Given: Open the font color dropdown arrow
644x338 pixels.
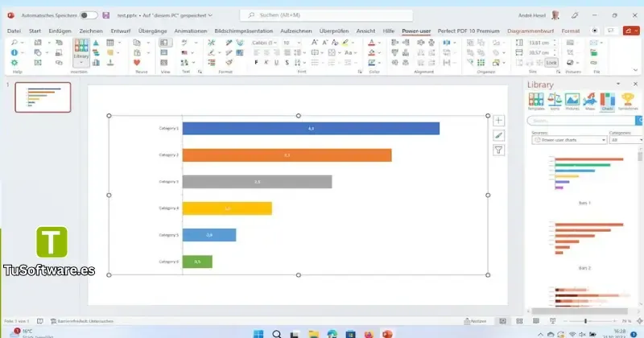Looking at the screenshot, I should (x=379, y=43).
